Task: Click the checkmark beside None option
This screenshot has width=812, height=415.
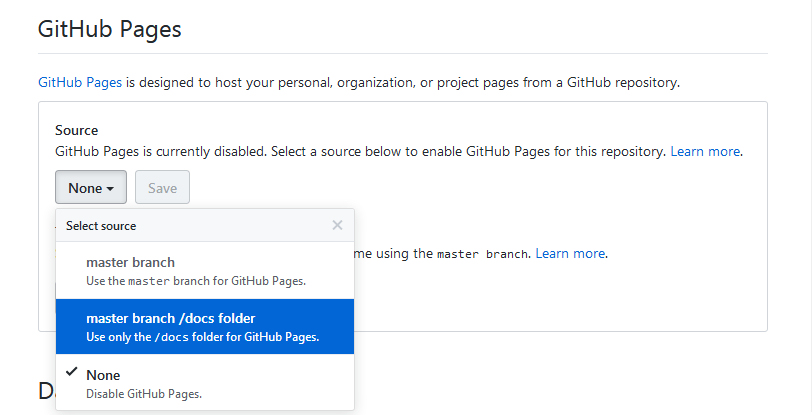Action: click(x=72, y=371)
